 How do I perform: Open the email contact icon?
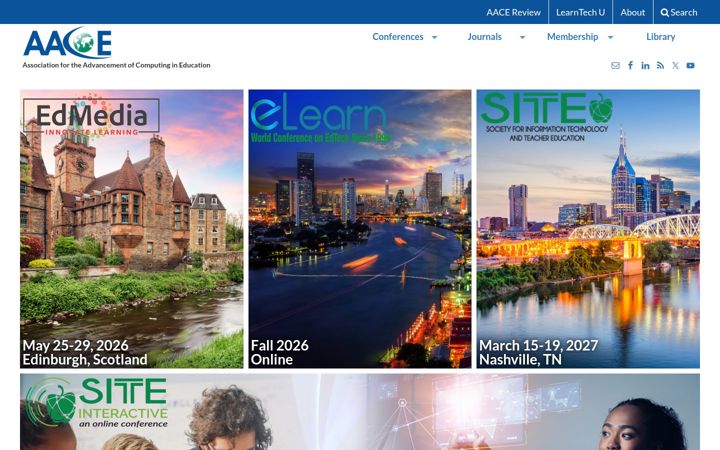pyautogui.click(x=615, y=65)
